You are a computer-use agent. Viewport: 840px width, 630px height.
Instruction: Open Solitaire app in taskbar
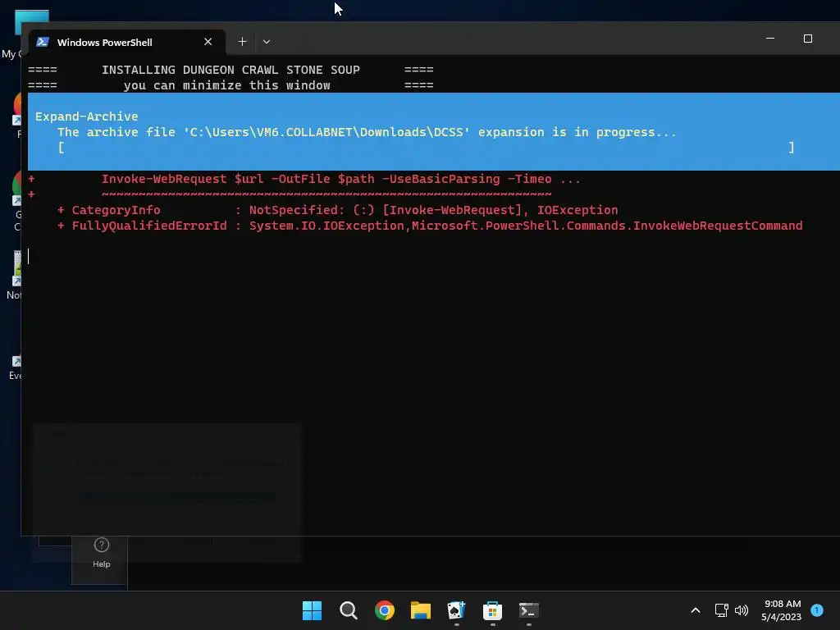(456, 610)
